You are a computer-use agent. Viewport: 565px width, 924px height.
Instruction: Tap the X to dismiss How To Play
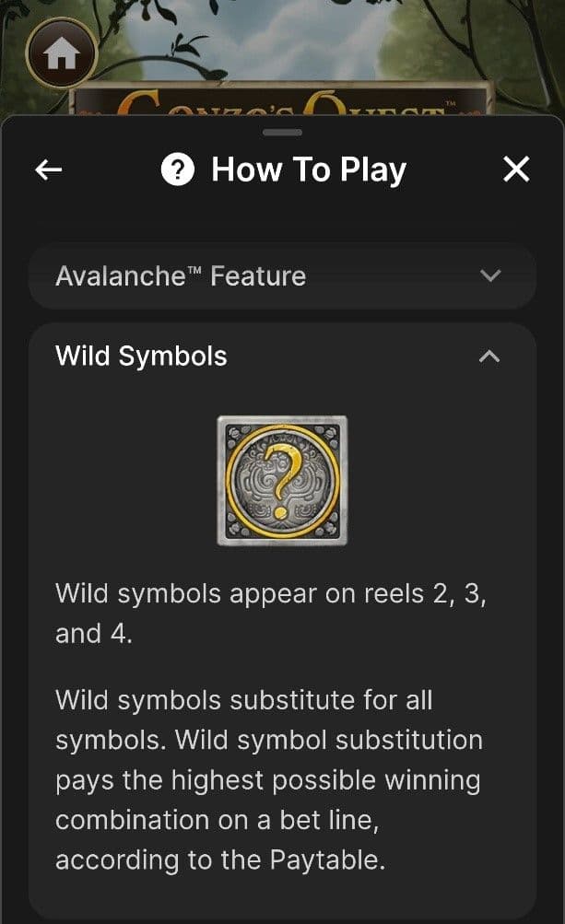tap(515, 169)
